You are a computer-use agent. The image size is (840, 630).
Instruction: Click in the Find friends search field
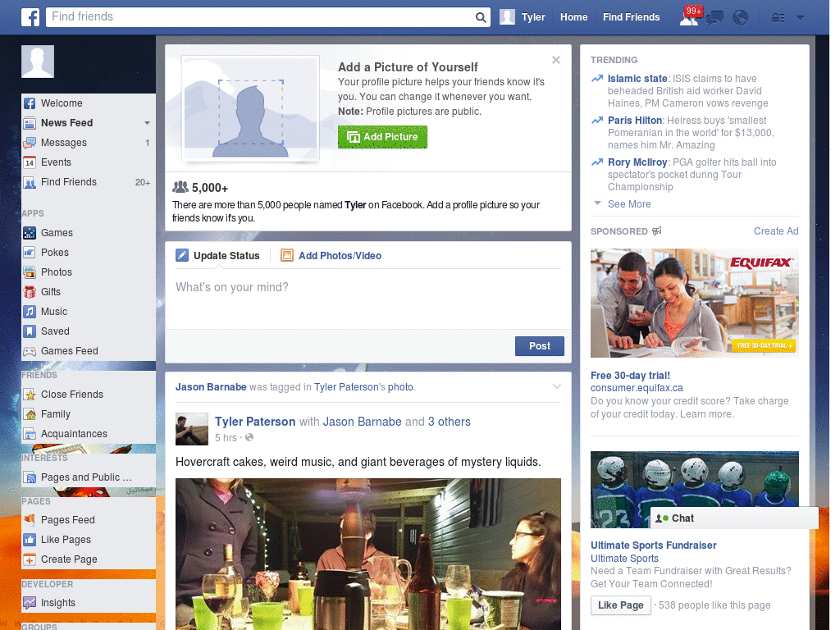click(x=260, y=16)
